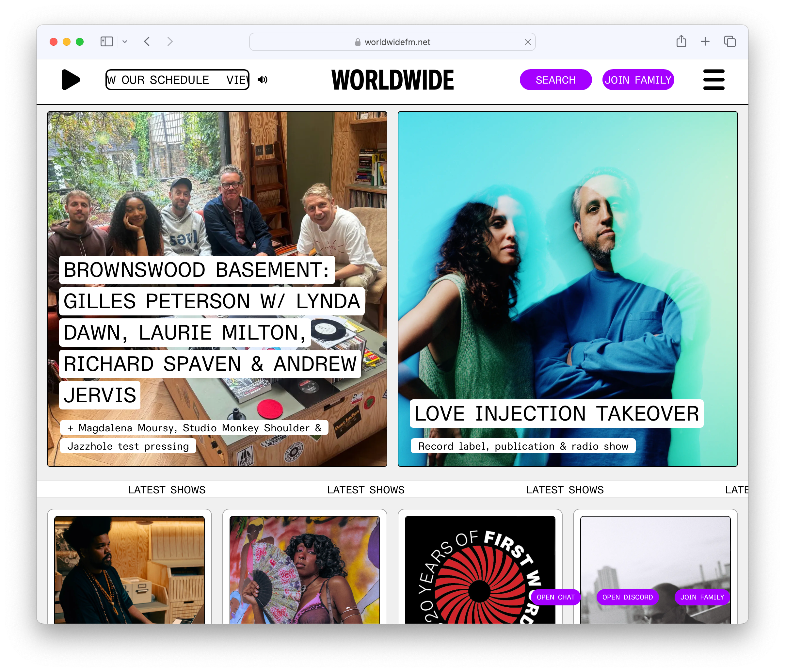Click the WORLDWIDE logo

[392, 80]
